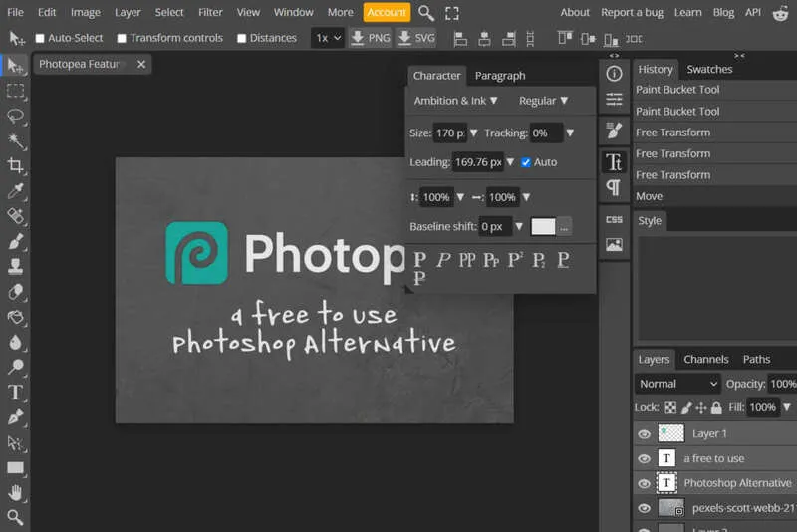Select the Lasso tool
The image size is (797, 532).
point(15,116)
